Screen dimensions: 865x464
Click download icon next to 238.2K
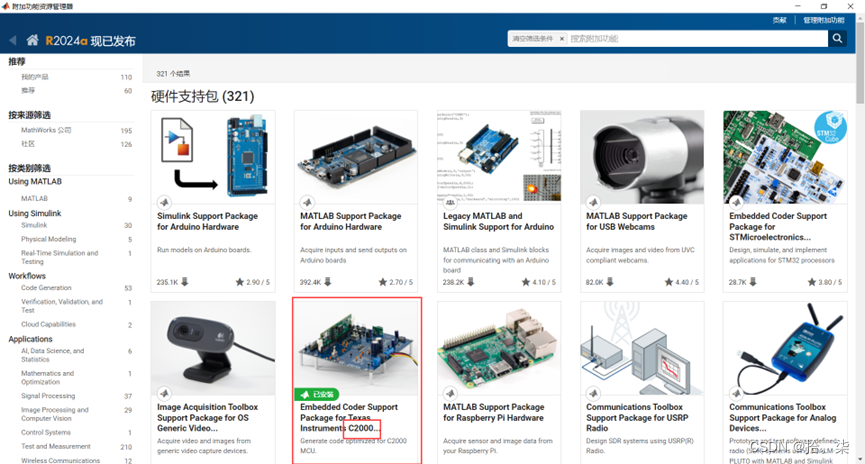pyautogui.click(x=471, y=281)
